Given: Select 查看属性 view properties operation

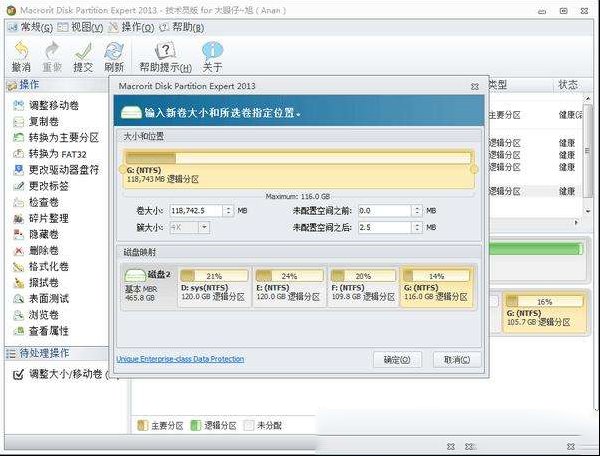Looking at the screenshot, I should click(x=40, y=331).
